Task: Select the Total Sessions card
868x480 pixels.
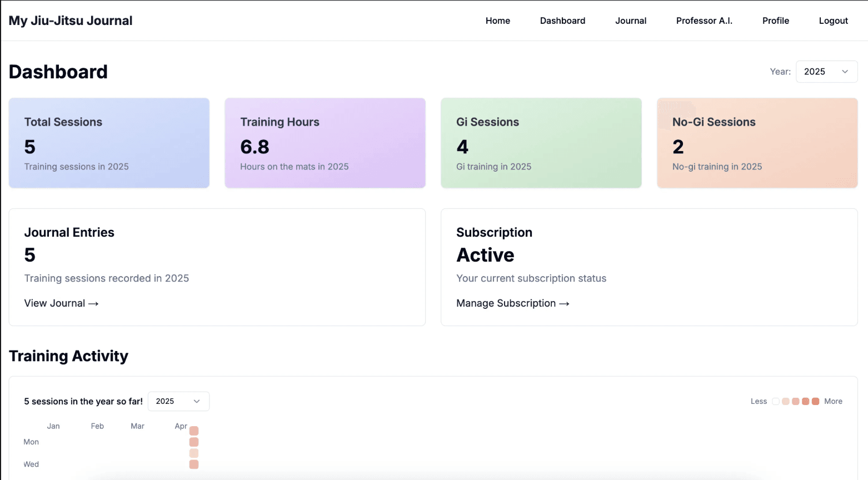Action: [109, 143]
